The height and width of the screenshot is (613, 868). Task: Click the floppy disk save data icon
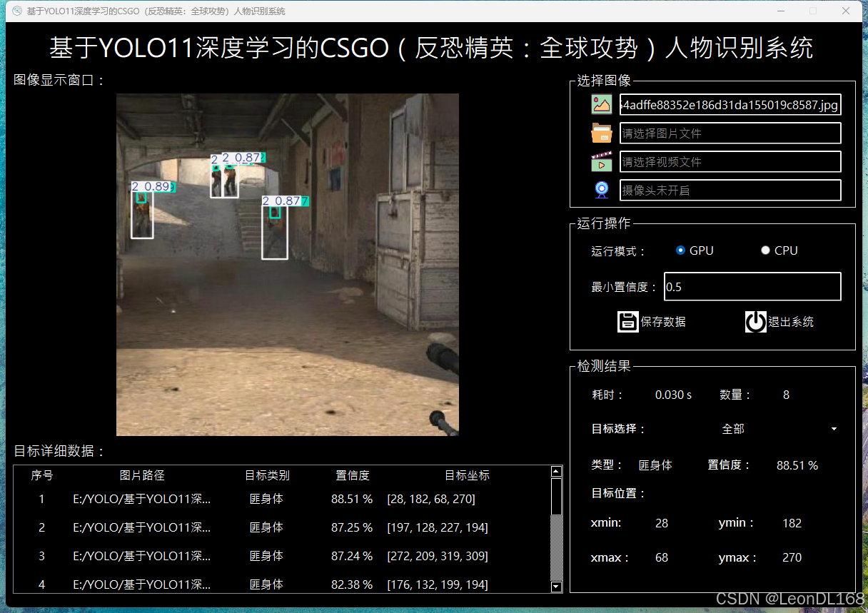(x=627, y=322)
